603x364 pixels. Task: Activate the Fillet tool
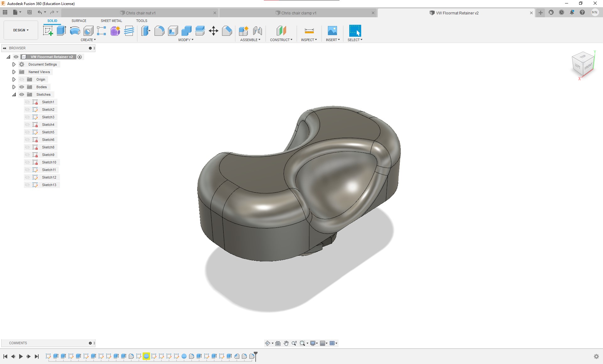click(160, 31)
